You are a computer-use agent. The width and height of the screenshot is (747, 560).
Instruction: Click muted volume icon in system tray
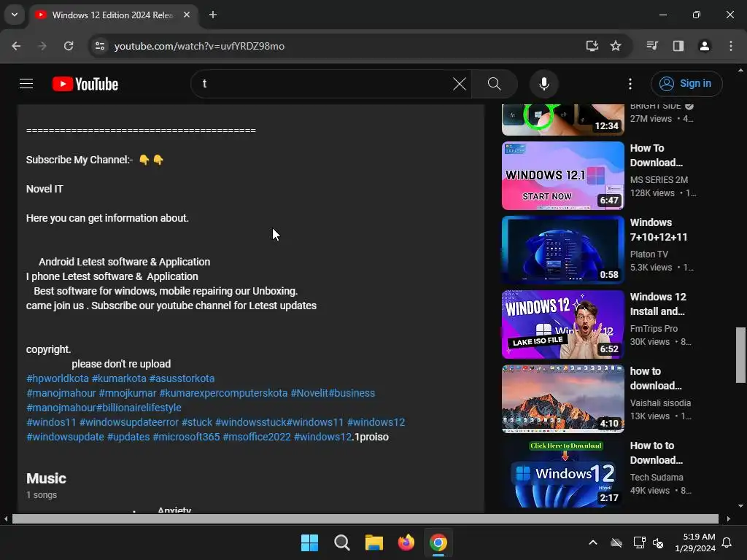pos(658,542)
